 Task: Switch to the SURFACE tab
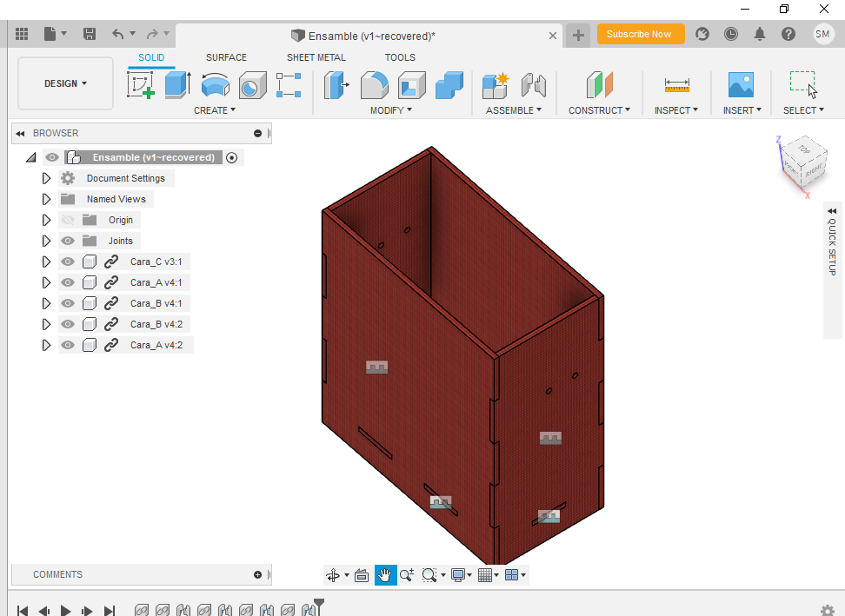(x=226, y=57)
